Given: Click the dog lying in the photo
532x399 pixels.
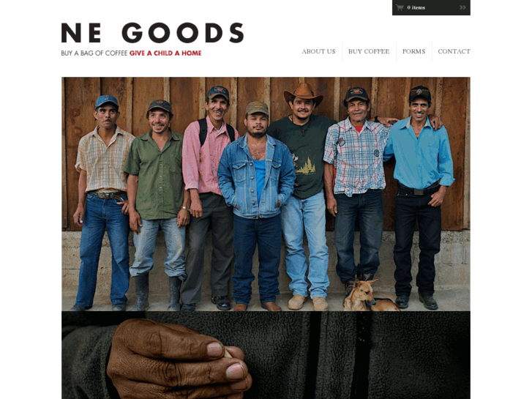Looking at the screenshot, I should point(368,297).
